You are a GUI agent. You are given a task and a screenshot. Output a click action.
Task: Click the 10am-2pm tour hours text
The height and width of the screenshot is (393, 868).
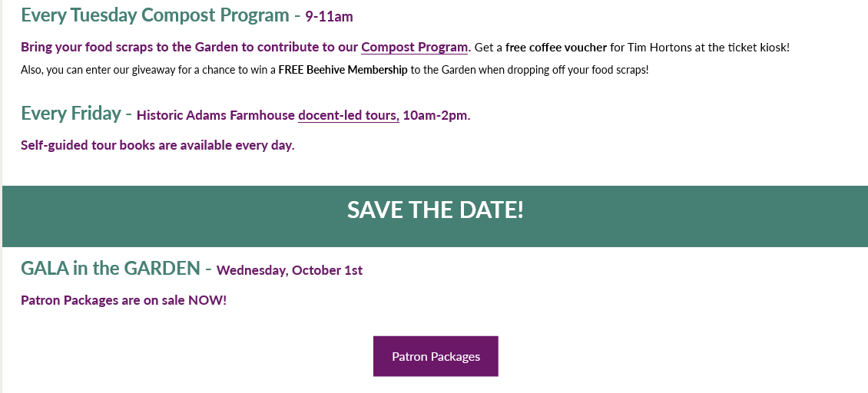(436, 115)
